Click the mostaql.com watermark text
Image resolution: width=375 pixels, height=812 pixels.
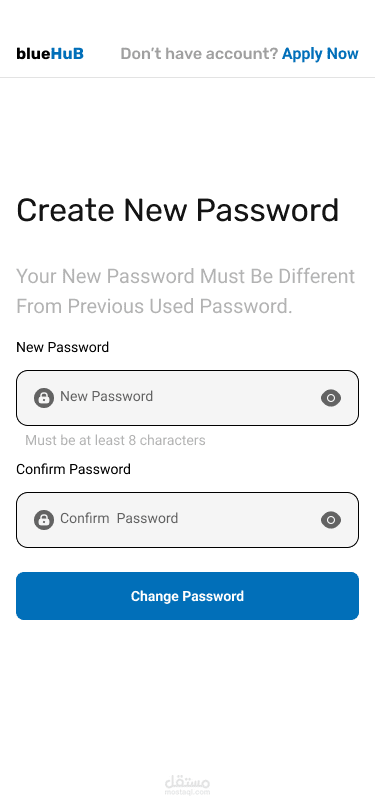188,792
